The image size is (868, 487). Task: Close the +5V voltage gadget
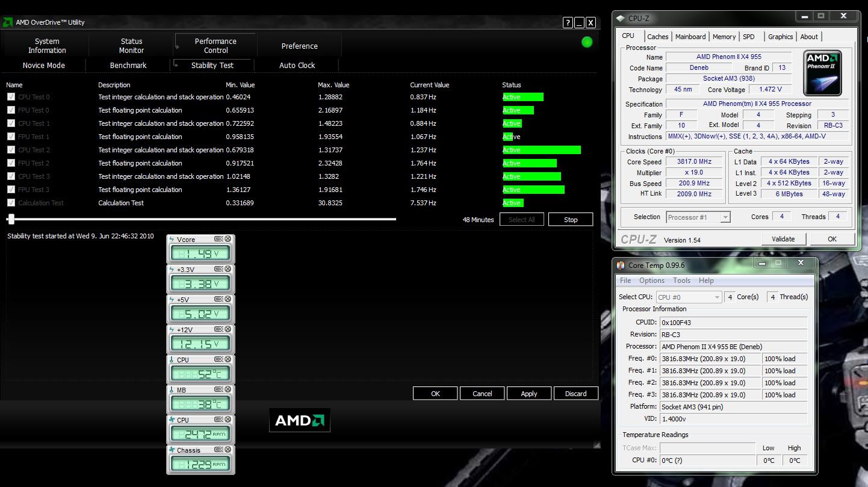click(228, 299)
